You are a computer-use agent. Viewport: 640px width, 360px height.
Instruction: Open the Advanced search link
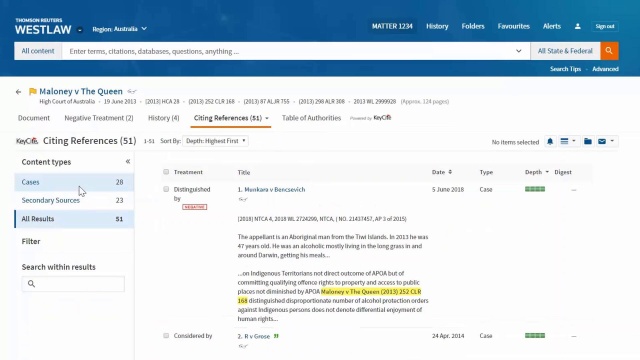tap(605, 69)
